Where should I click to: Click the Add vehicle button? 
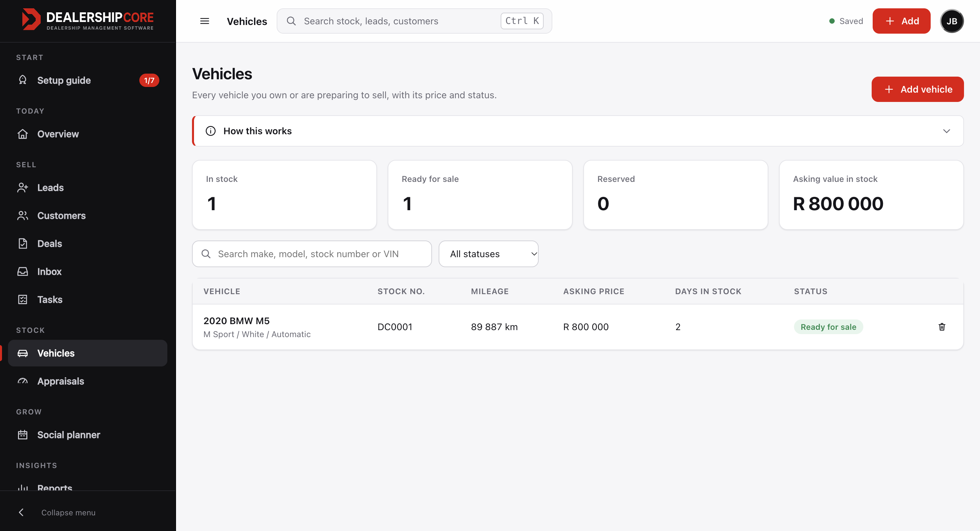coord(918,89)
